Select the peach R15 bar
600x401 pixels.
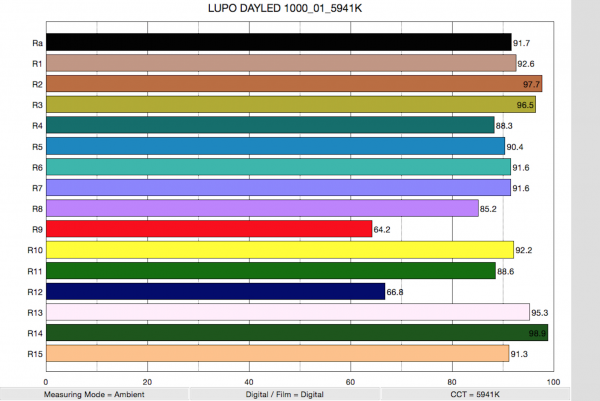[x=277, y=353]
